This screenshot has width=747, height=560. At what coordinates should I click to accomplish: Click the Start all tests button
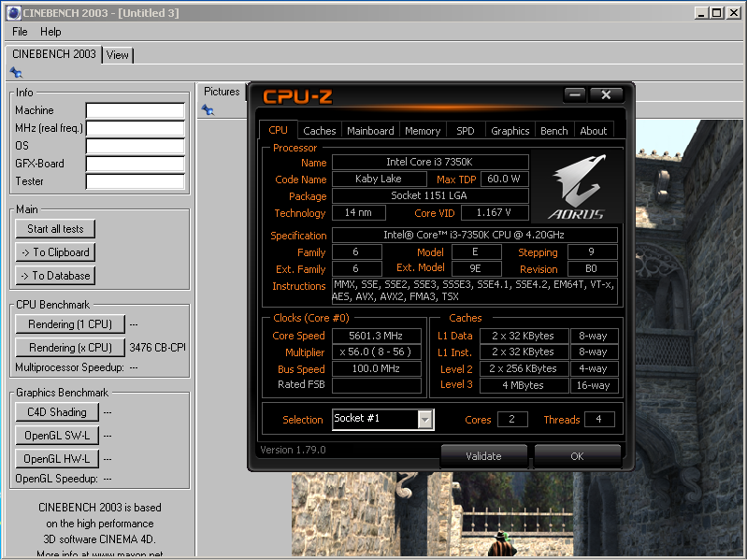pyautogui.click(x=55, y=229)
